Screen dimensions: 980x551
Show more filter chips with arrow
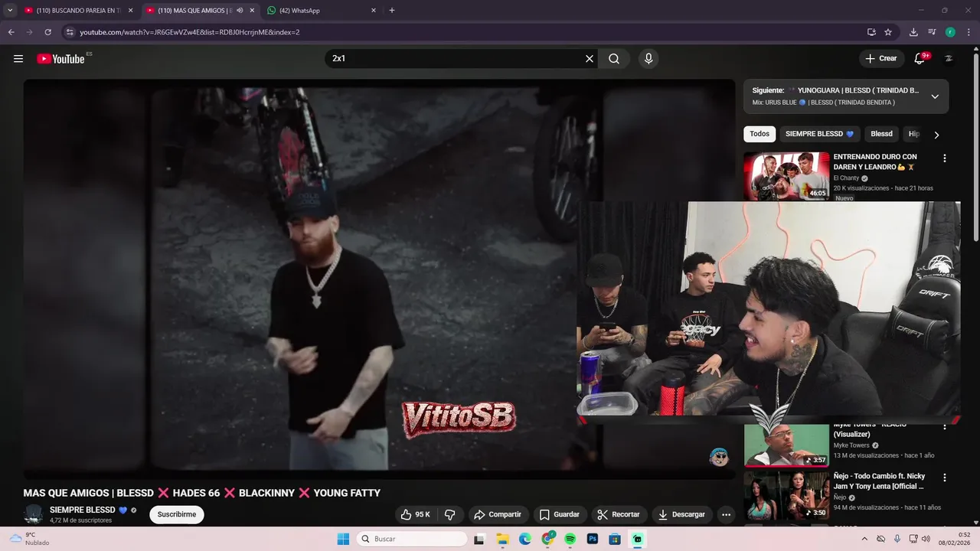click(936, 135)
